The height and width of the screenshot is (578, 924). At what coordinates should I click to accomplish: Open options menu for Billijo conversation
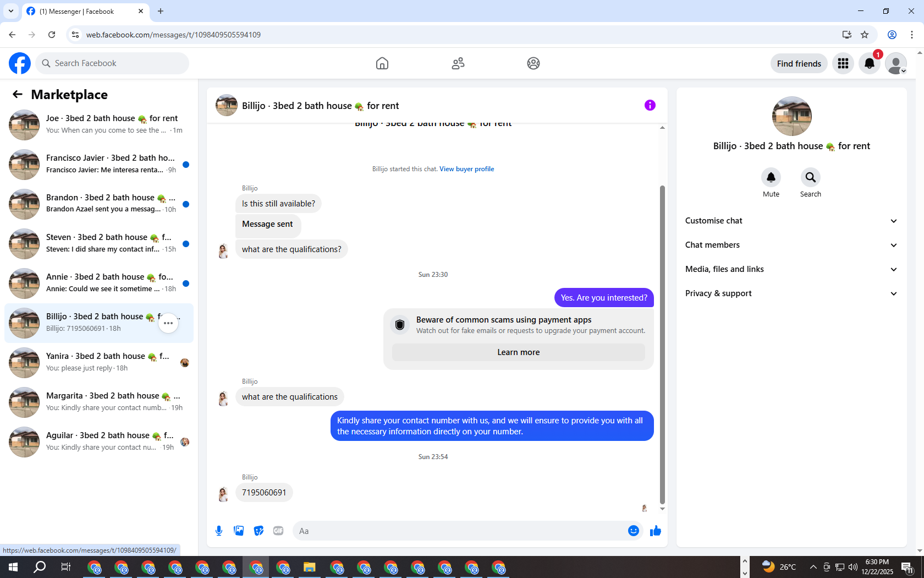168,323
